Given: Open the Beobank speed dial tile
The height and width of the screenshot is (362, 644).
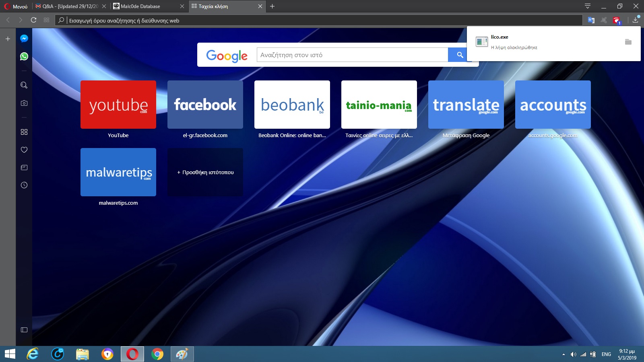Looking at the screenshot, I should coord(292,105).
